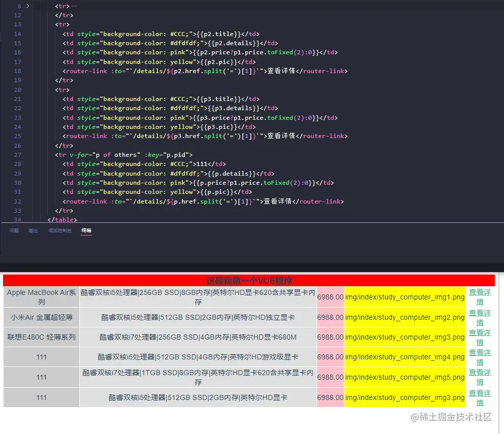Click study_computer_img3.png cell in last row
Viewport: 504px width, 434px height.
coord(405,397)
